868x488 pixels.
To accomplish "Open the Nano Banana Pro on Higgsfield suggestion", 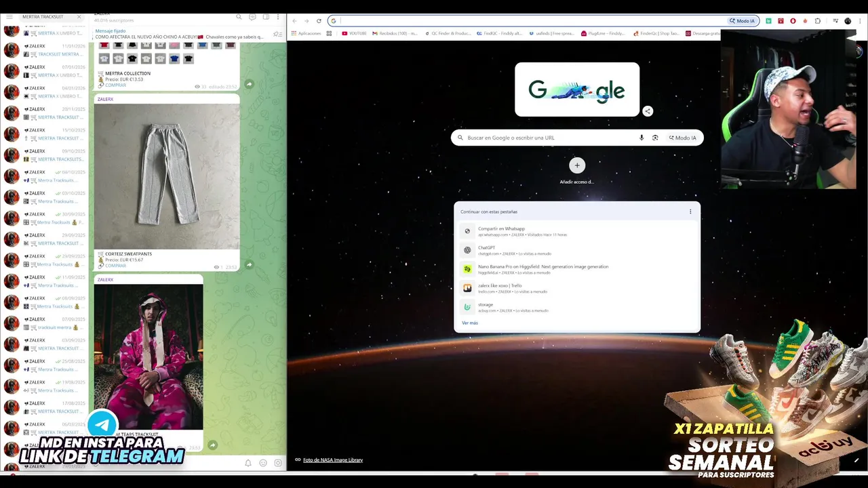I will 577,269.
